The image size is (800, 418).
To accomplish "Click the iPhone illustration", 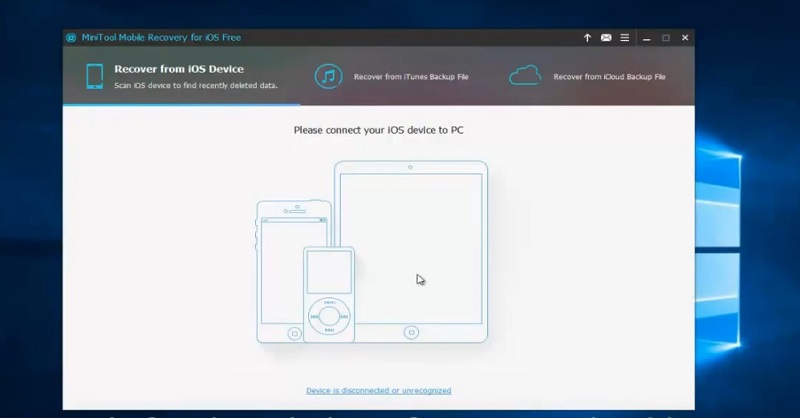I will 280,250.
